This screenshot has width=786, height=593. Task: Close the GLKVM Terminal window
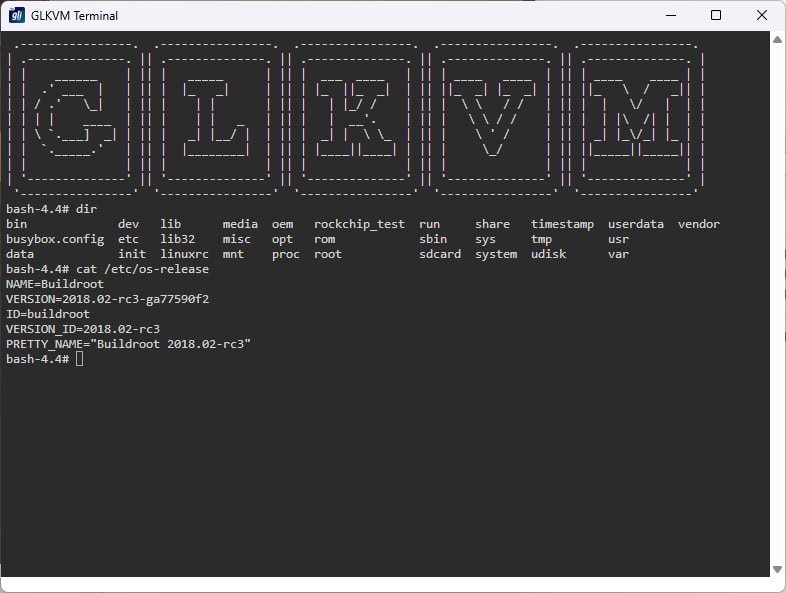(762, 15)
